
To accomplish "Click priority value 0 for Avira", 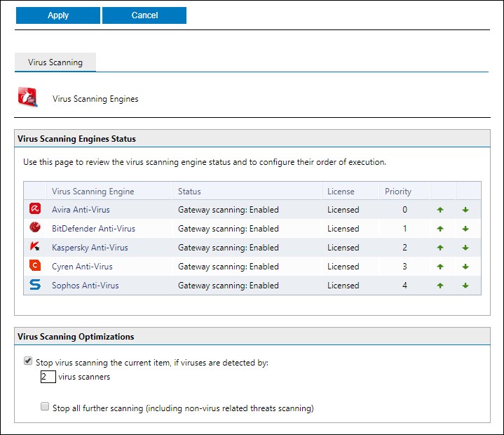I will click(404, 210).
